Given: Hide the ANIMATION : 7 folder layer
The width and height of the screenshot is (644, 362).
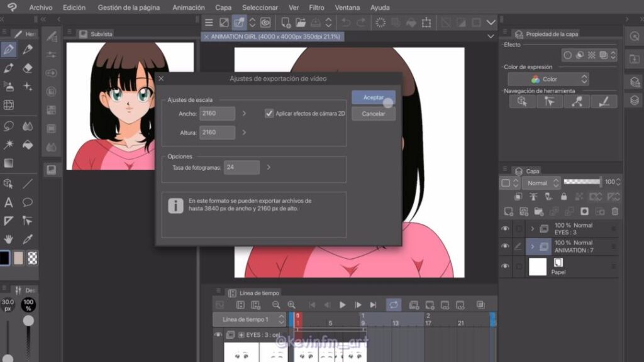Looking at the screenshot, I should pyautogui.click(x=505, y=246).
